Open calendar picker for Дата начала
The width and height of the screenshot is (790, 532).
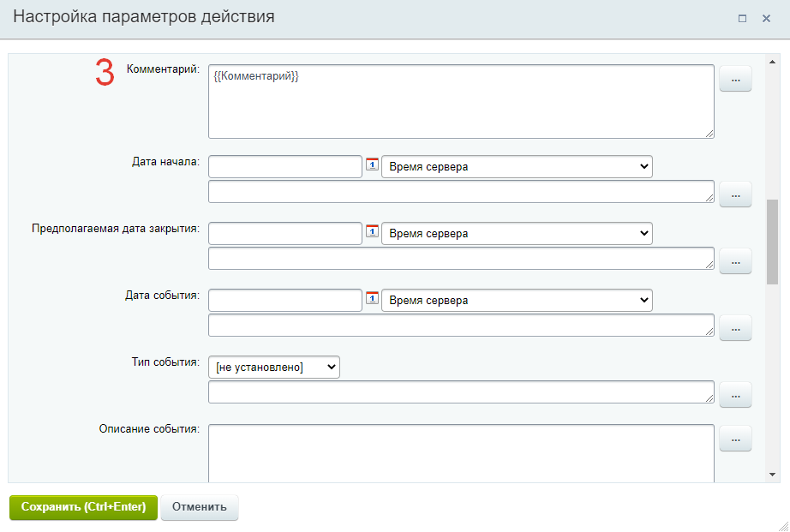pos(372,164)
